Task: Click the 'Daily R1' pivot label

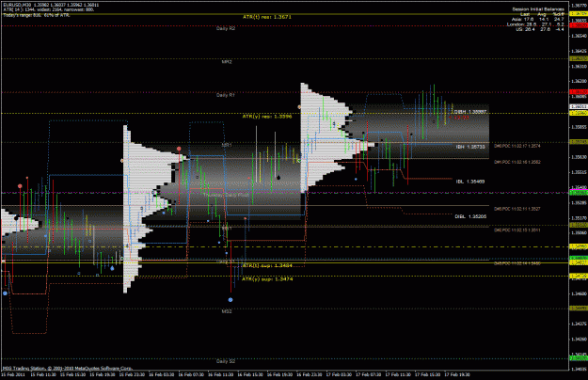Action: [226, 95]
